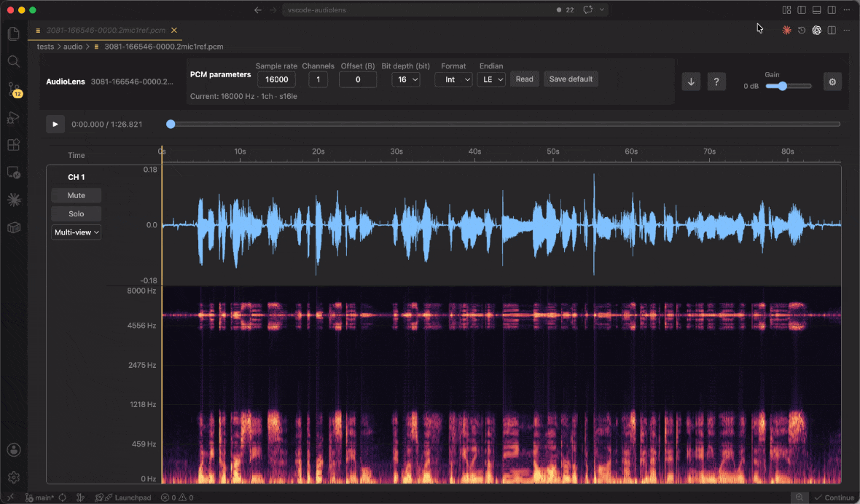This screenshot has width=860, height=504.
Task: Click the Channels input field
Action: tap(318, 79)
